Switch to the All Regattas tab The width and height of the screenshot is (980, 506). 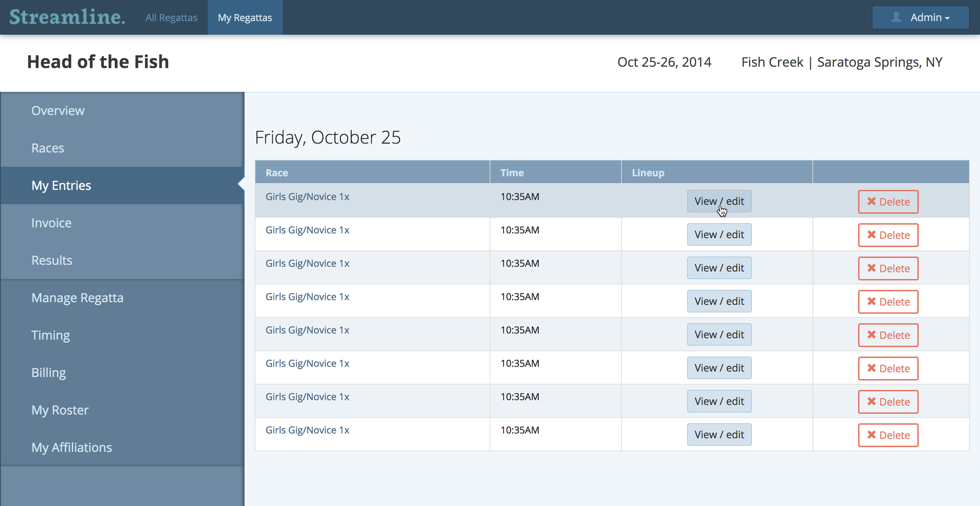171,17
